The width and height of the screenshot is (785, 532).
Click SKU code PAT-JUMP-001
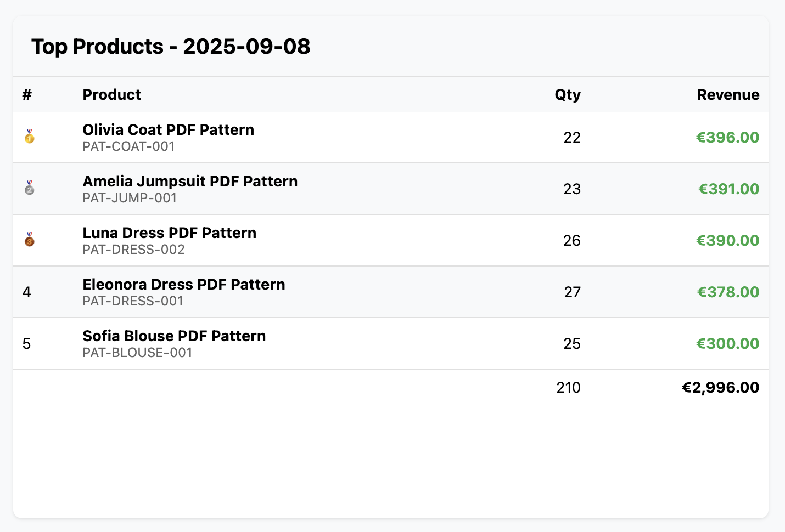click(130, 199)
